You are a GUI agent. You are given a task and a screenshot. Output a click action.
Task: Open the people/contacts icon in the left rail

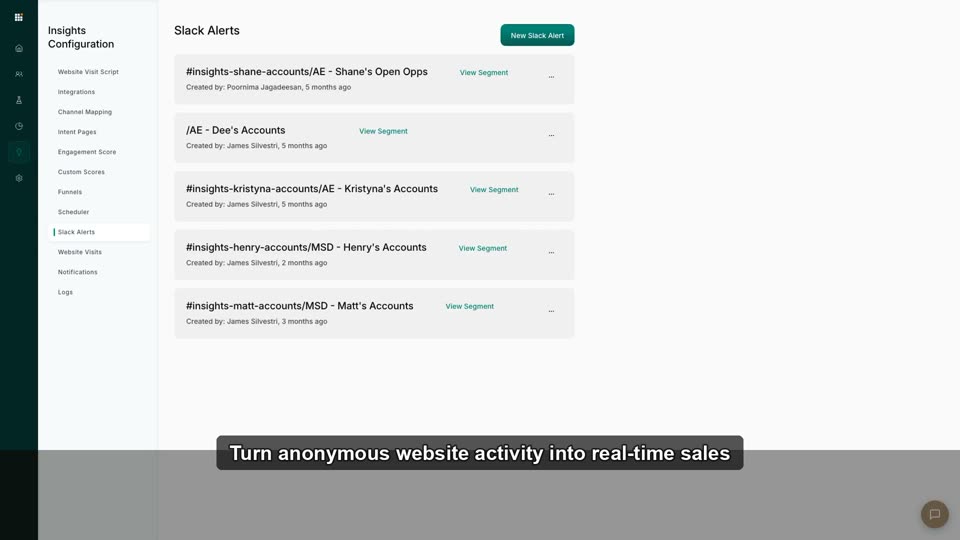pyautogui.click(x=19, y=74)
